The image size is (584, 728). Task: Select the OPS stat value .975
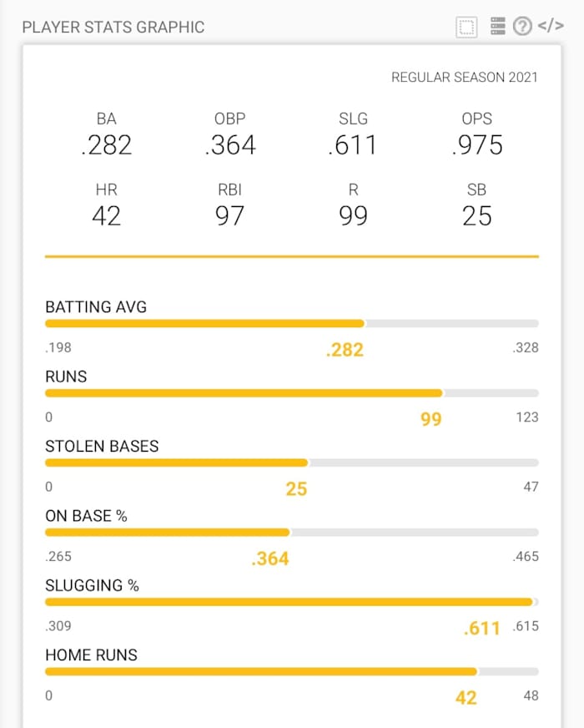[x=478, y=146]
